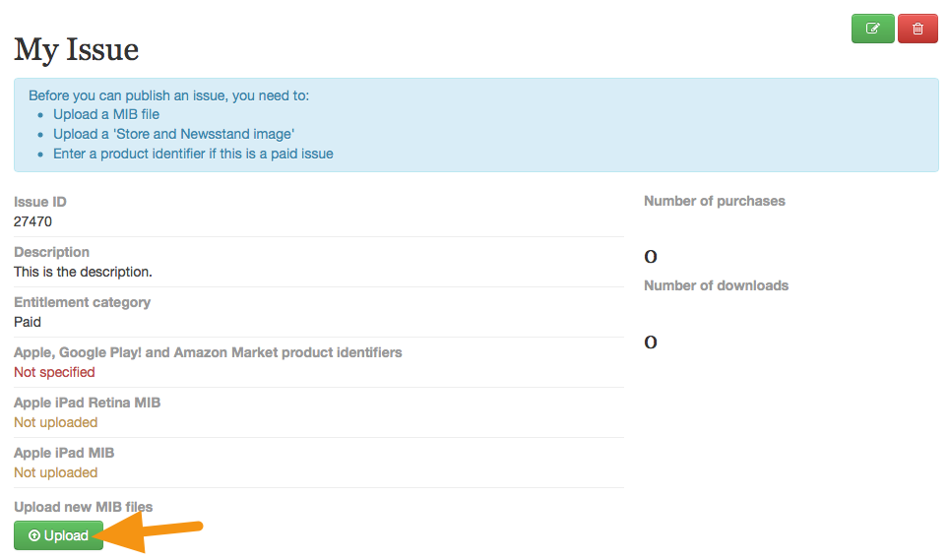Click the Number of downloads zero value

pyautogui.click(x=651, y=342)
